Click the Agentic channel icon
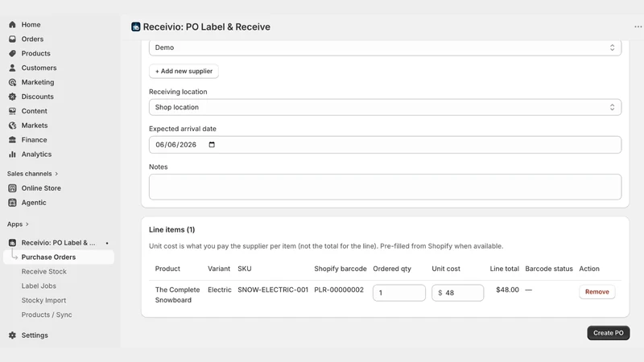 click(x=12, y=203)
